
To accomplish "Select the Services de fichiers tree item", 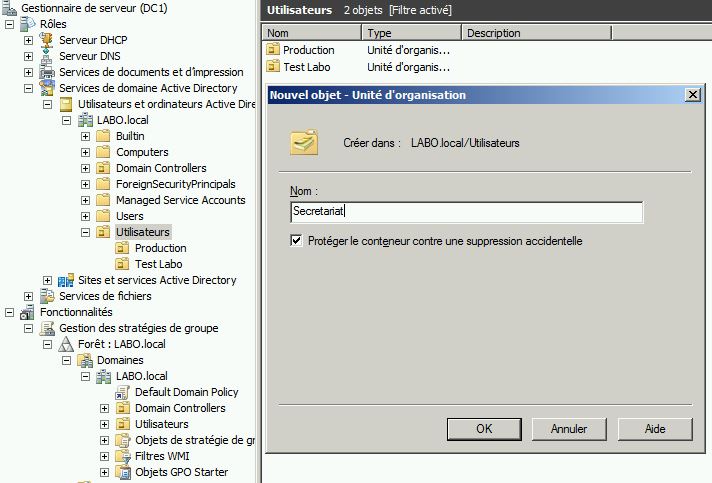I will coord(105,296).
